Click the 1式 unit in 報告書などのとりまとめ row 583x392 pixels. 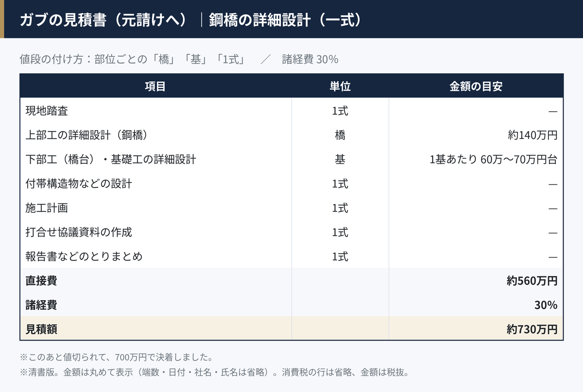[x=340, y=256]
